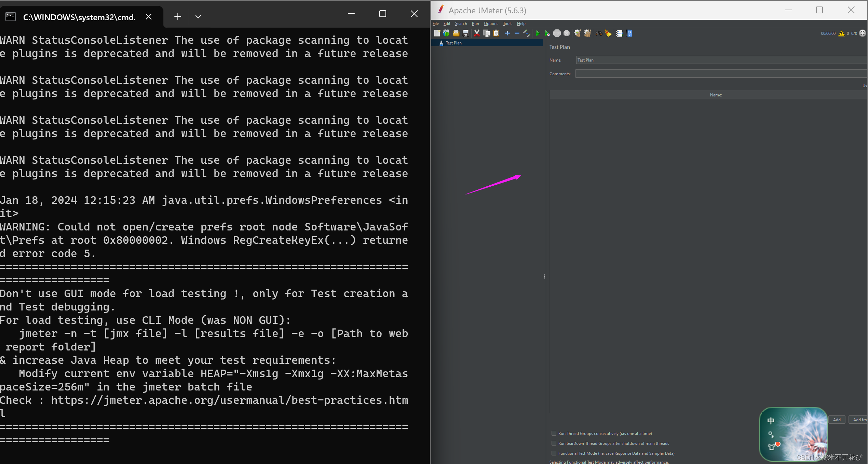Open the Options menu
Image resolution: width=868 pixels, height=464 pixels.
[491, 24]
